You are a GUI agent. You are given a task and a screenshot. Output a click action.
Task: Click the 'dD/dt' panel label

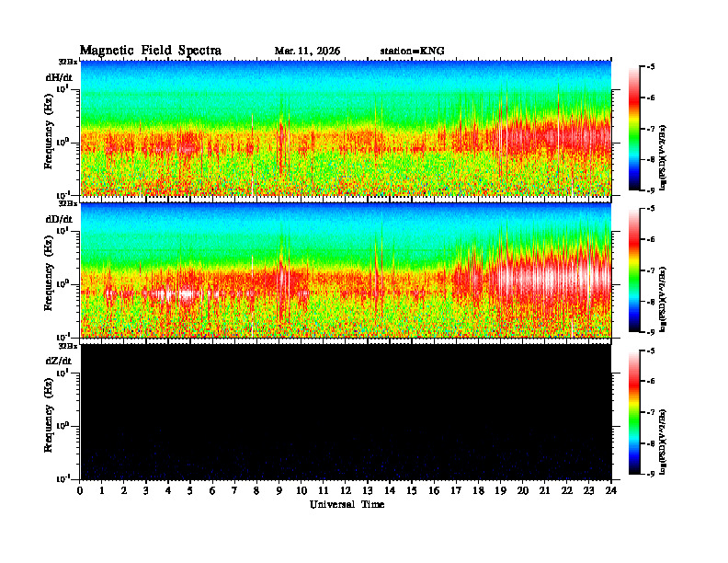(59, 219)
